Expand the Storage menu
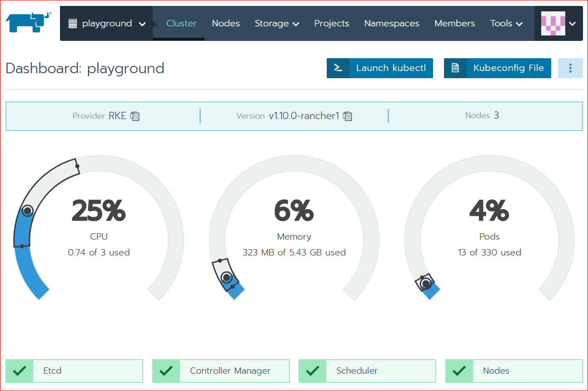 277,24
